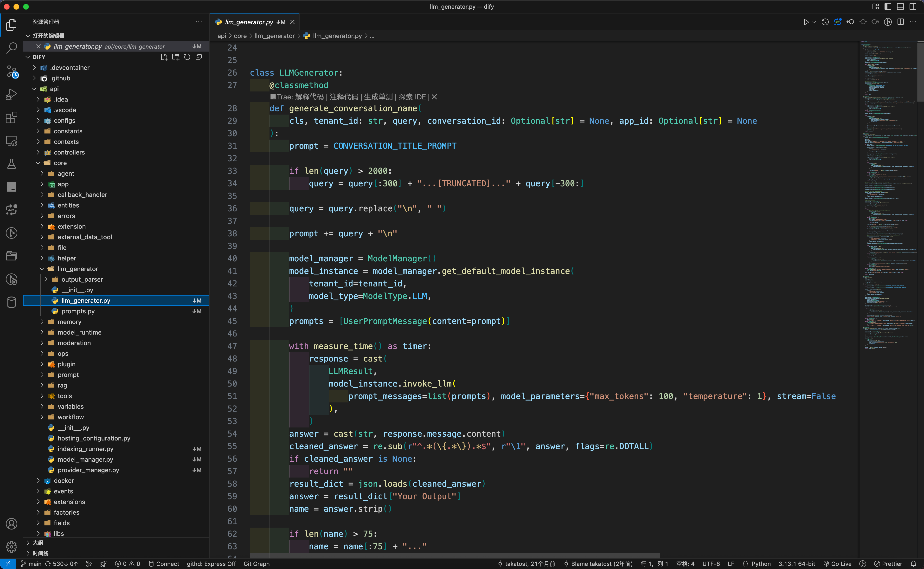
Task: Toggle the bottom panel layout button
Action: (x=900, y=6)
